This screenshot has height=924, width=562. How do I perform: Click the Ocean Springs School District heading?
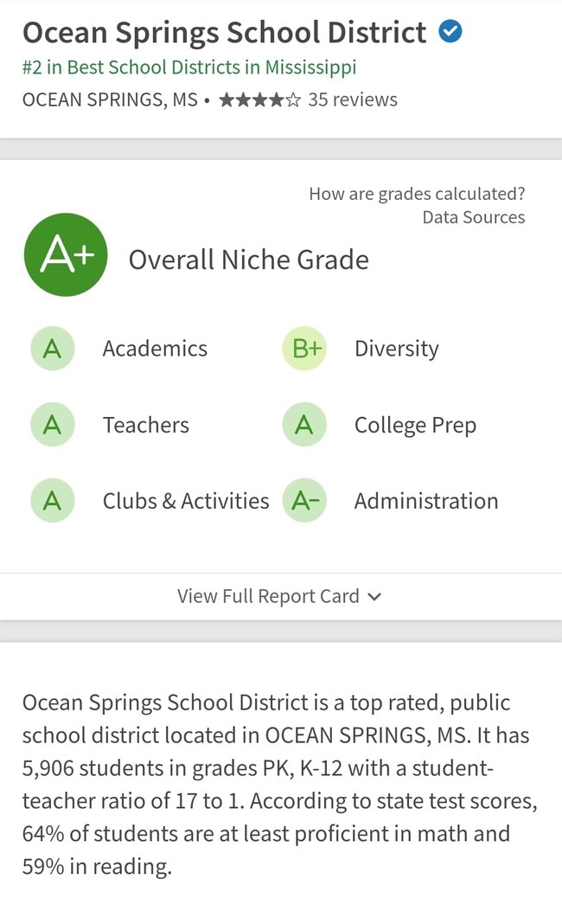(x=225, y=33)
